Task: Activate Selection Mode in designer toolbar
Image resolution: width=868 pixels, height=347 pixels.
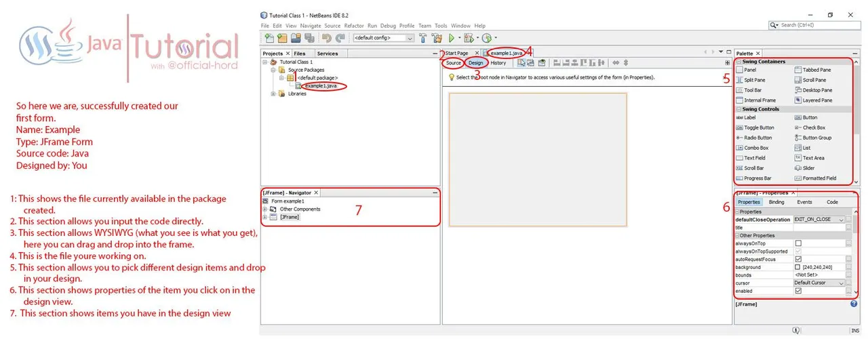Action: 521,62
